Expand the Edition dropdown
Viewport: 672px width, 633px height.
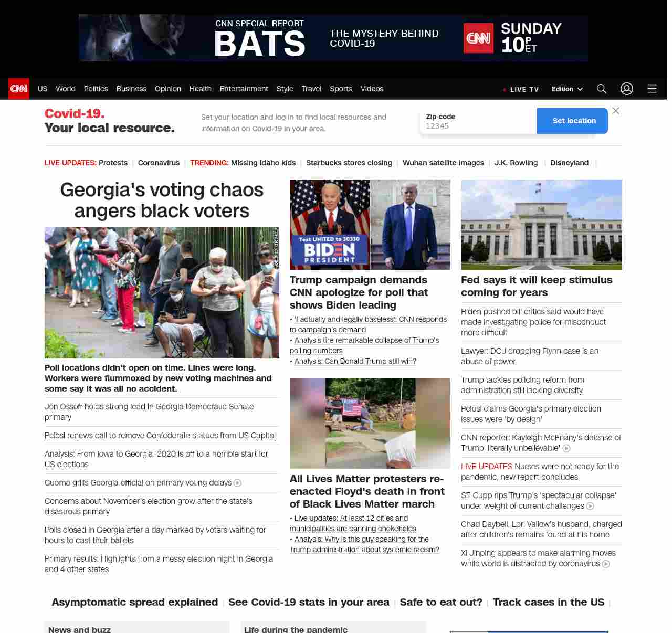pos(567,89)
